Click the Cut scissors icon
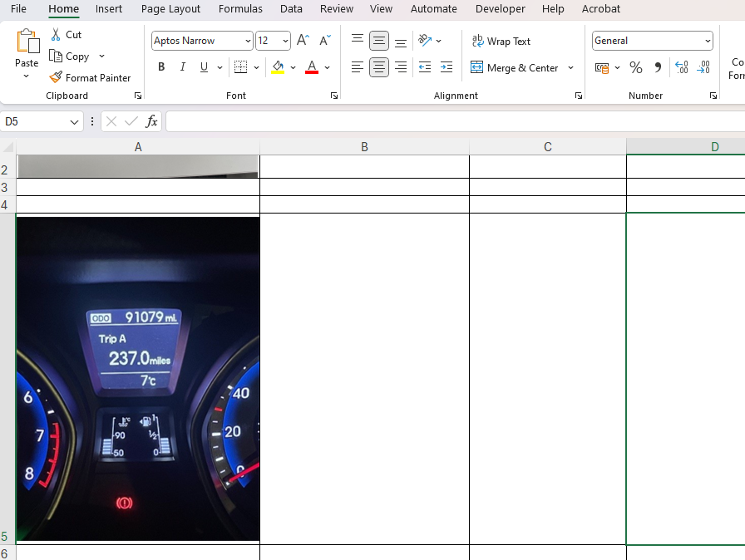This screenshot has height=560, width=745. tap(56, 35)
